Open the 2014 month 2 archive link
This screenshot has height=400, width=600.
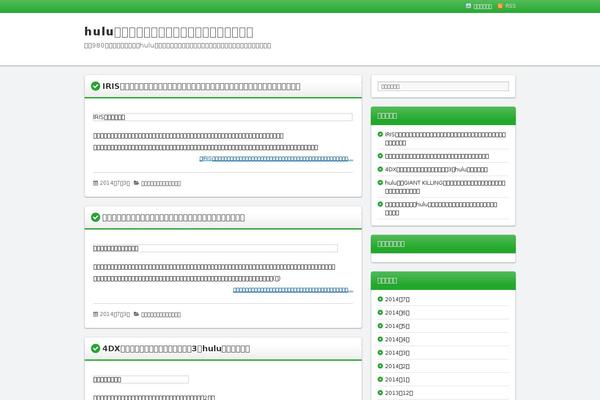pos(397,366)
